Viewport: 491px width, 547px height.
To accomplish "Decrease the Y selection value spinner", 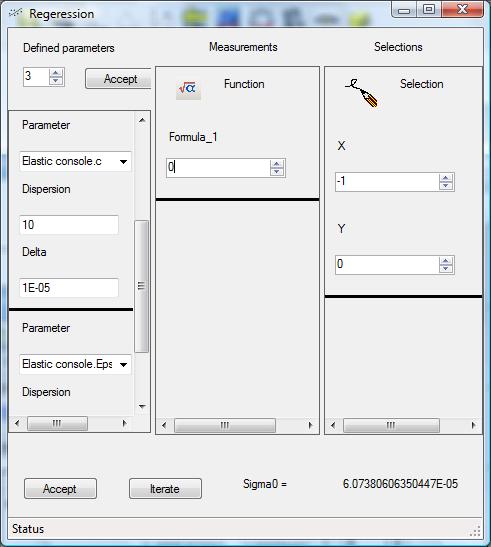I will pyautogui.click(x=446, y=269).
